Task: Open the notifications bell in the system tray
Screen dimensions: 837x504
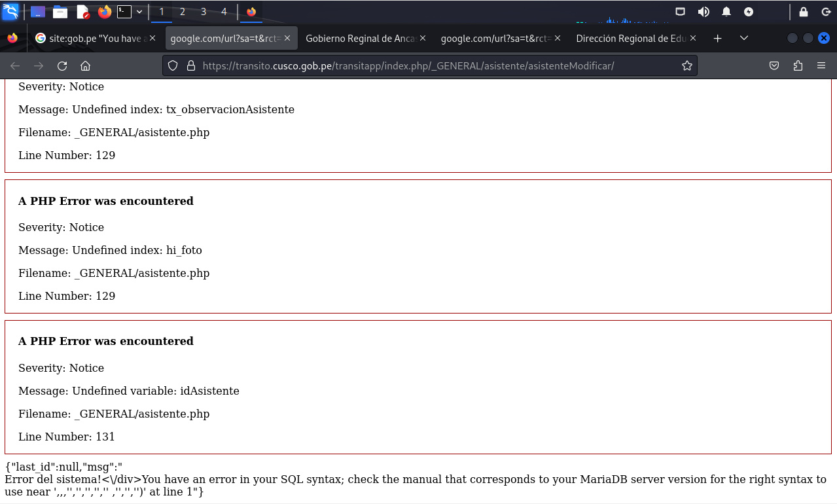Action: coord(726,12)
